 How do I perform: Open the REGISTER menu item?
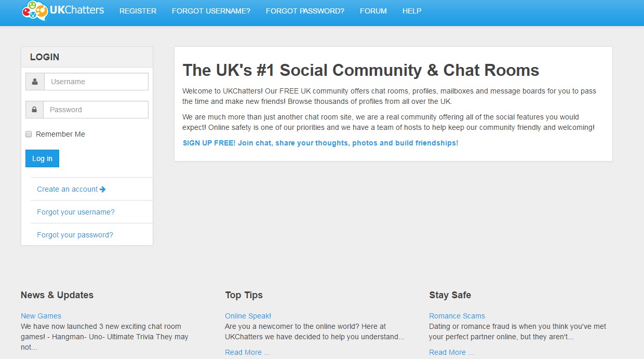[138, 10]
